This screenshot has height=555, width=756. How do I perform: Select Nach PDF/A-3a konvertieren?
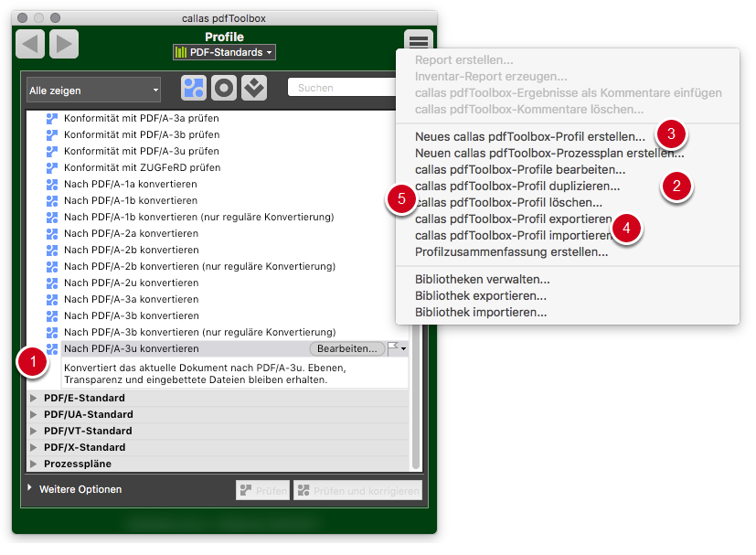click(x=131, y=299)
